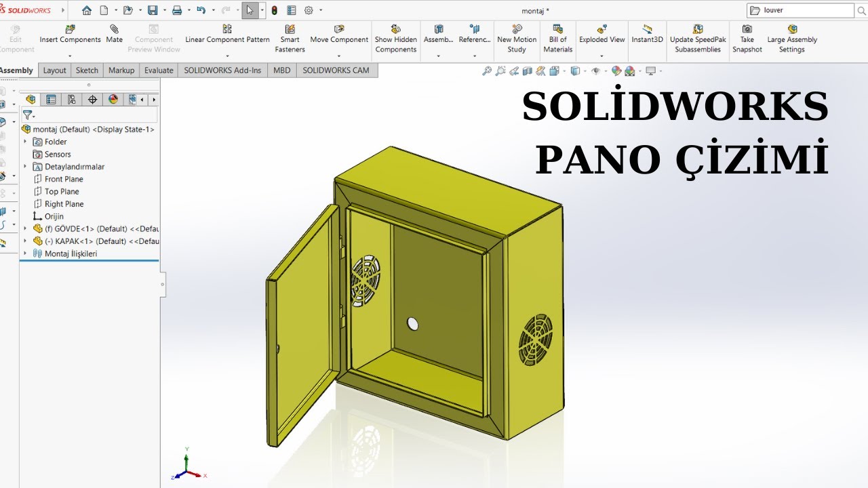
Task: Switch to the Sketch tab
Action: tap(87, 70)
